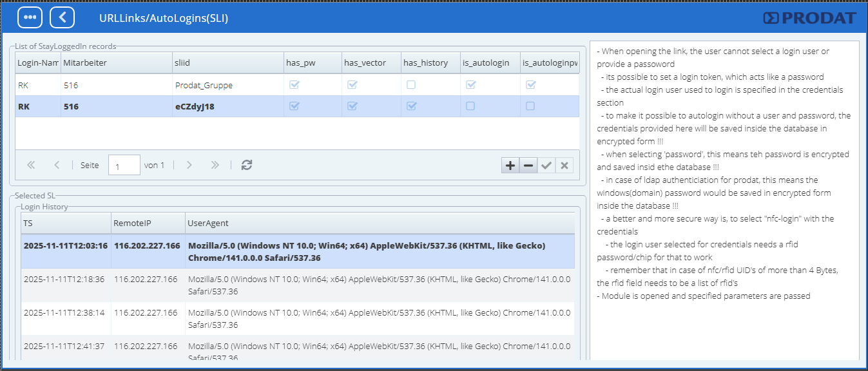Toggle has_pw checkbox for Prodat_Gruppe row
The image size is (868, 371).
pyautogui.click(x=294, y=85)
